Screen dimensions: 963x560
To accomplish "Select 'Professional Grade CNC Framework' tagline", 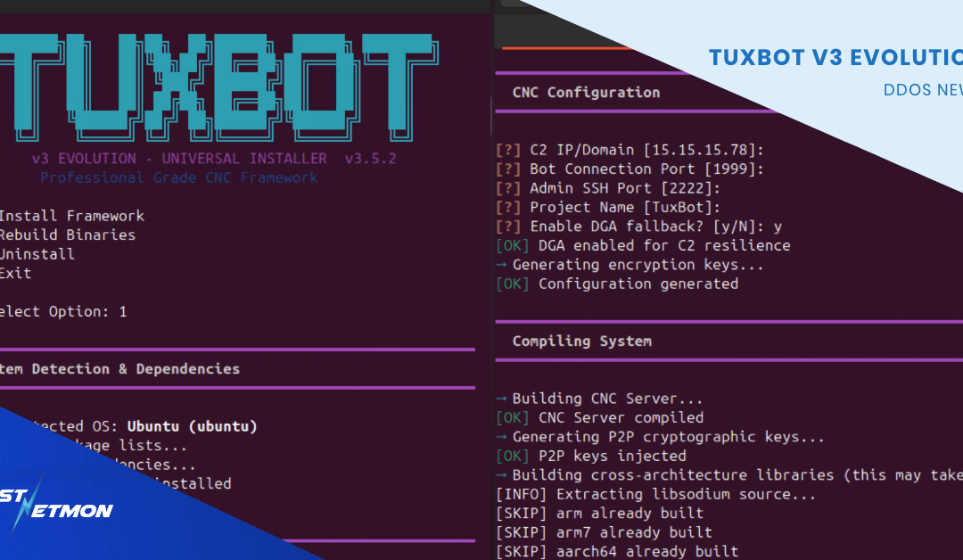I will [x=179, y=177].
